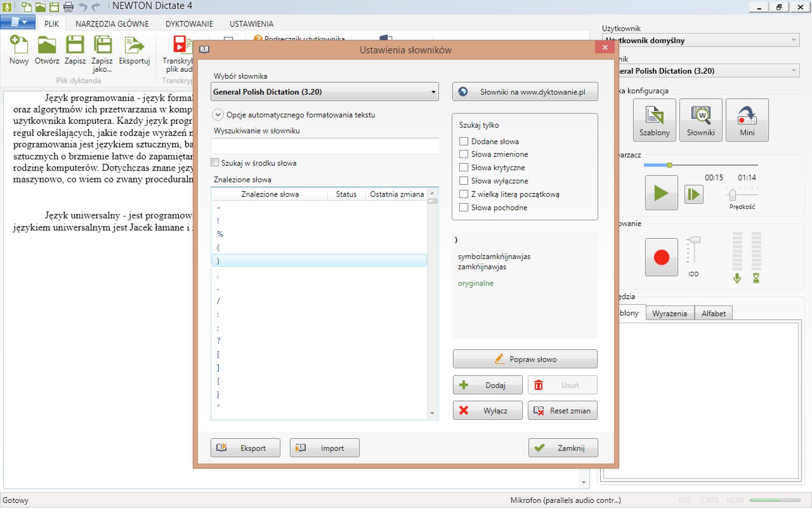Viewport: 812px width, 508px height.
Task: Click the New document icon in quick access bar
Action: tap(26, 7)
